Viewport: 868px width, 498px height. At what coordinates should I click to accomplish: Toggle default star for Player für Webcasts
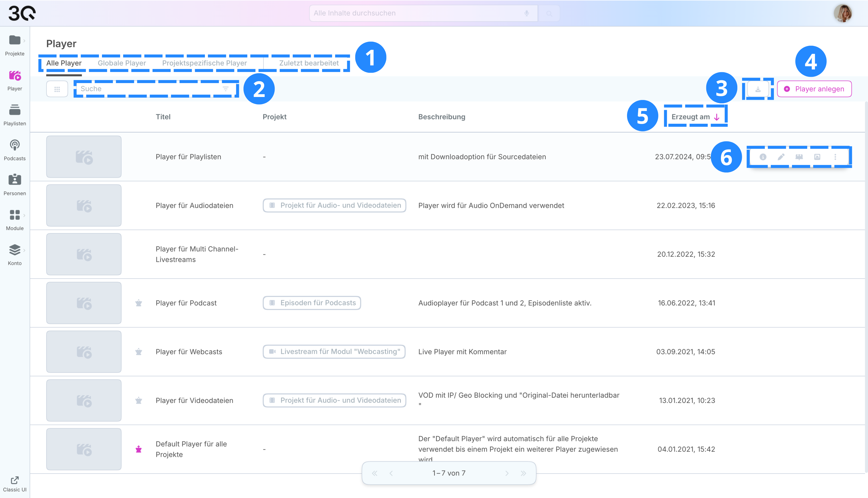(139, 352)
